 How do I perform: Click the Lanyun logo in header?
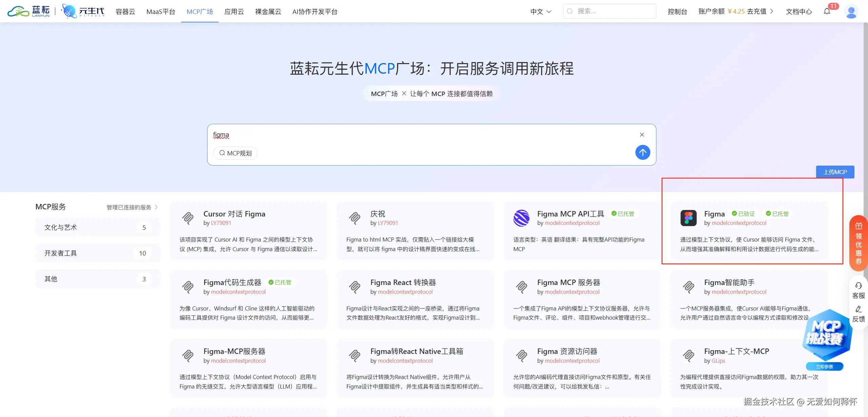pyautogui.click(x=29, y=12)
